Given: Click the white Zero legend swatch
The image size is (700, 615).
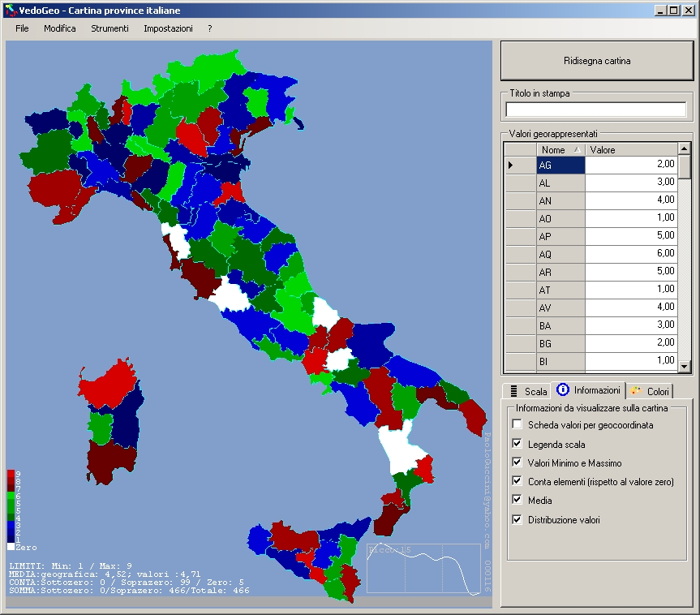Looking at the screenshot, I should (11, 547).
